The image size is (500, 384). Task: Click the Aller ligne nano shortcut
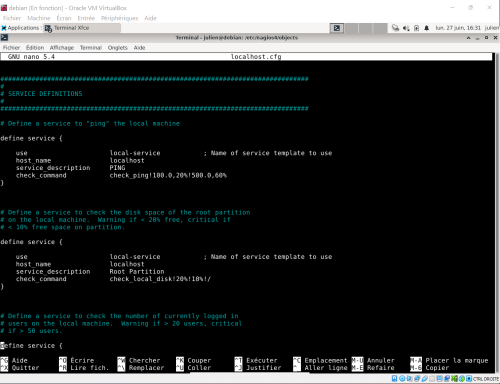click(320, 368)
